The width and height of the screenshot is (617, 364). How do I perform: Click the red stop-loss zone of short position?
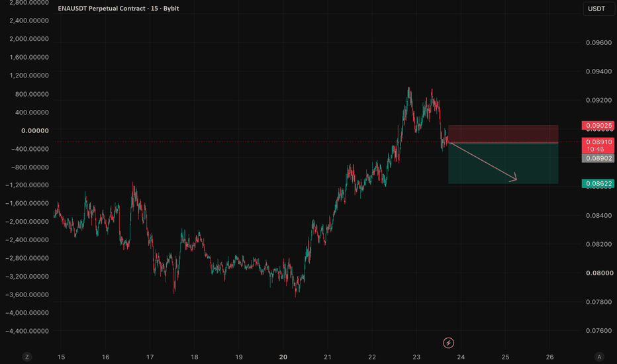click(x=503, y=134)
